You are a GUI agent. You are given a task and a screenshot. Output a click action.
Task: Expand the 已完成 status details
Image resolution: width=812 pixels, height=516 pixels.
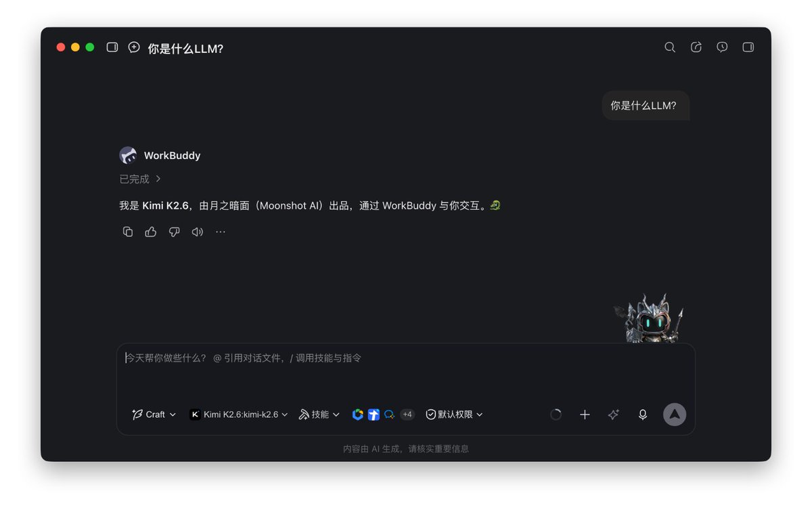140,179
